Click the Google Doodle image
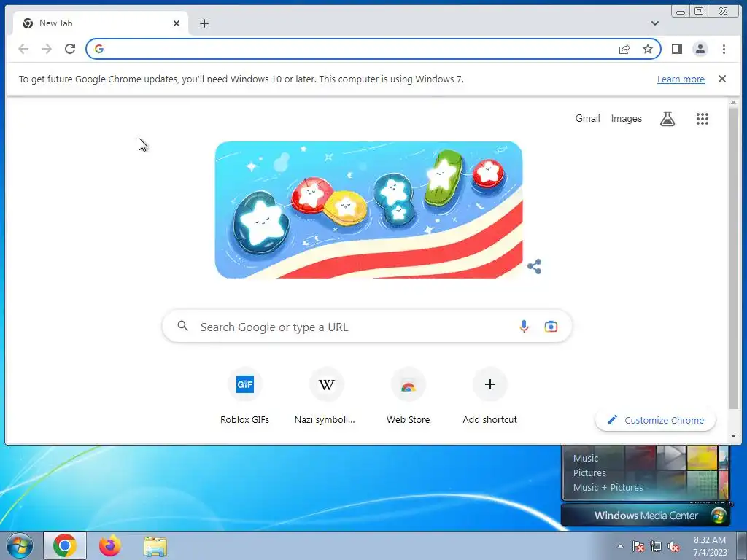 [x=368, y=209]
